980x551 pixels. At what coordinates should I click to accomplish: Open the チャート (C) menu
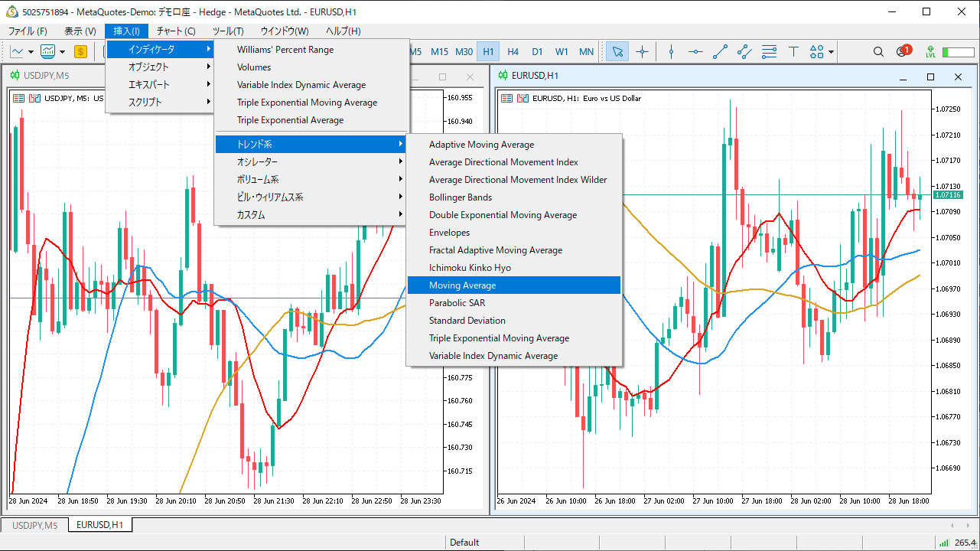tap(176, 31)
